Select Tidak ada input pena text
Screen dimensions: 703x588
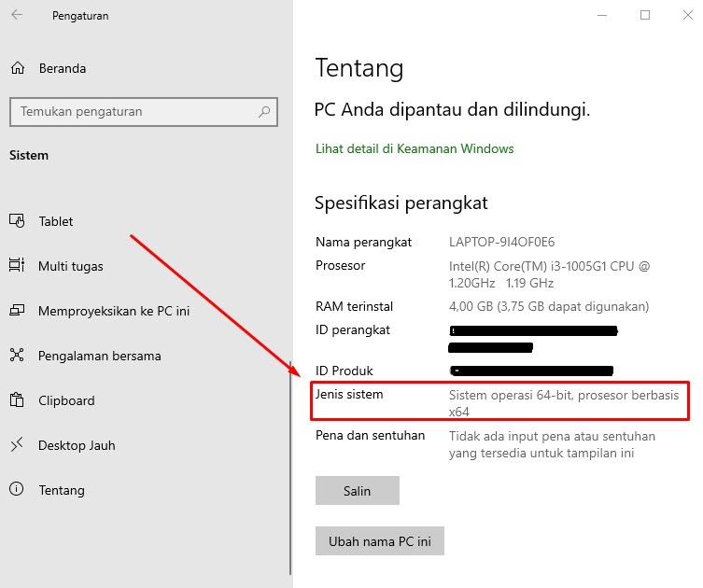point(552,444)
